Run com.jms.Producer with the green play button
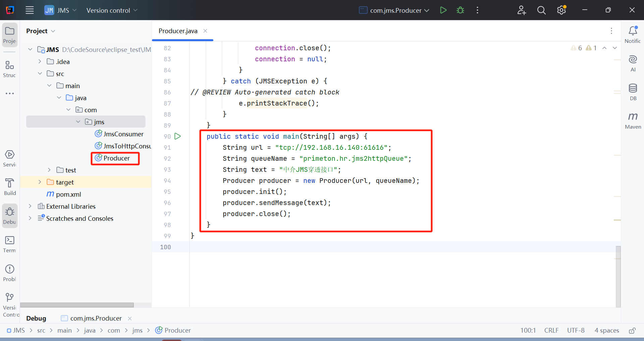The width and height of the screenshot is (644, 341). [x=443, y=10]
